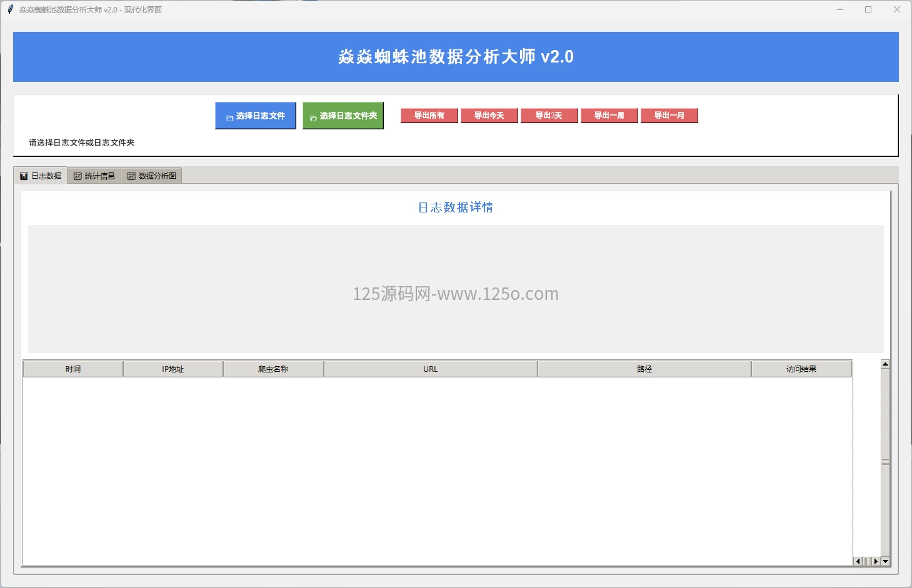Click the horizontal scrollbar left arrow

point(858,561)
